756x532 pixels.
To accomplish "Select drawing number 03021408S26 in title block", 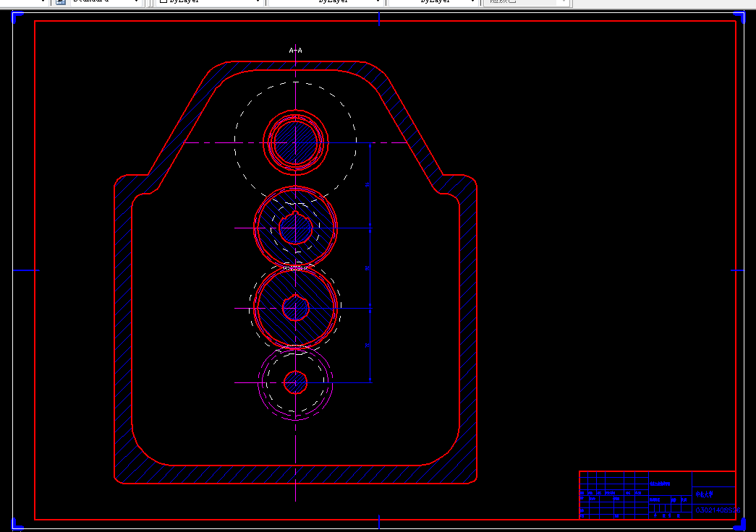I will (718, 510).
